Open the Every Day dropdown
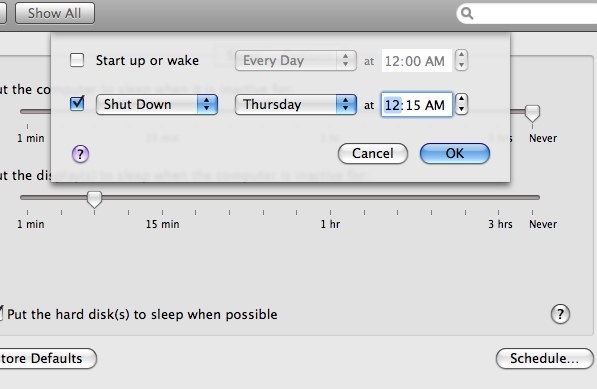 296,61
